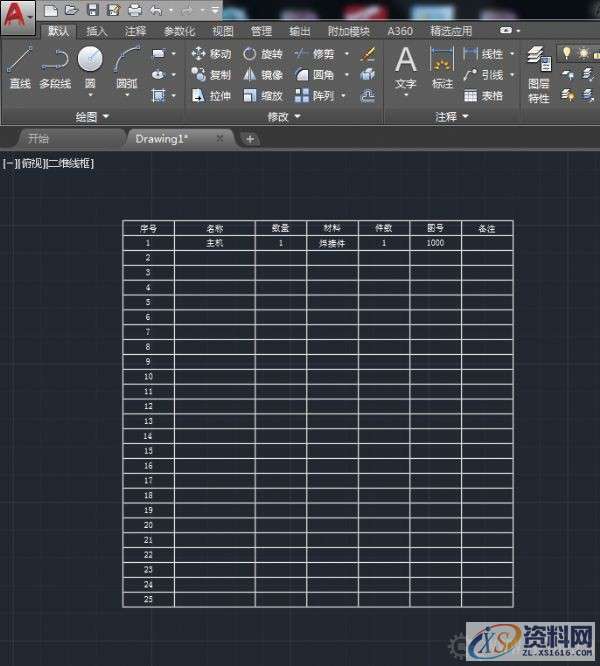Expand the 注释 (Annotation) panel title arrow

465,116
